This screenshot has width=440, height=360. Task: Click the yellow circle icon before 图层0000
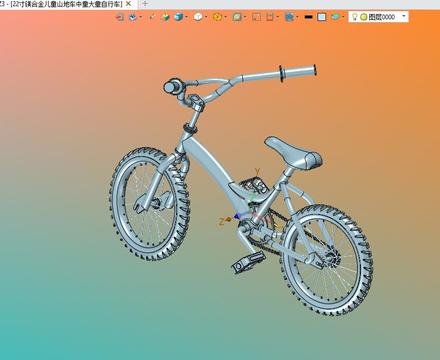click(364, 17)
